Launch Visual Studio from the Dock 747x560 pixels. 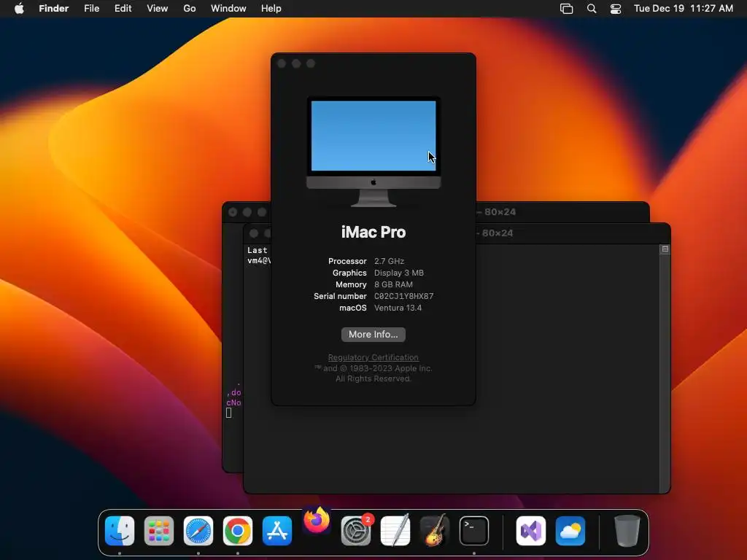click(531, 531)
